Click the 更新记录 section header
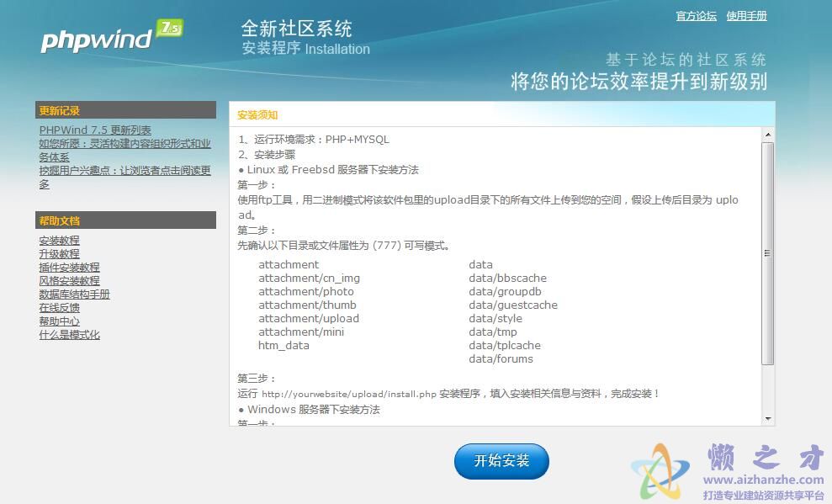The image size is (832, 504). point(125,110)
